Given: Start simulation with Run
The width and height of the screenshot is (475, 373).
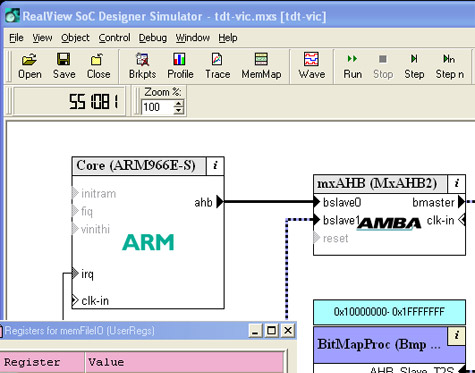Looking at the screenshot, I should tap(352, 66).
